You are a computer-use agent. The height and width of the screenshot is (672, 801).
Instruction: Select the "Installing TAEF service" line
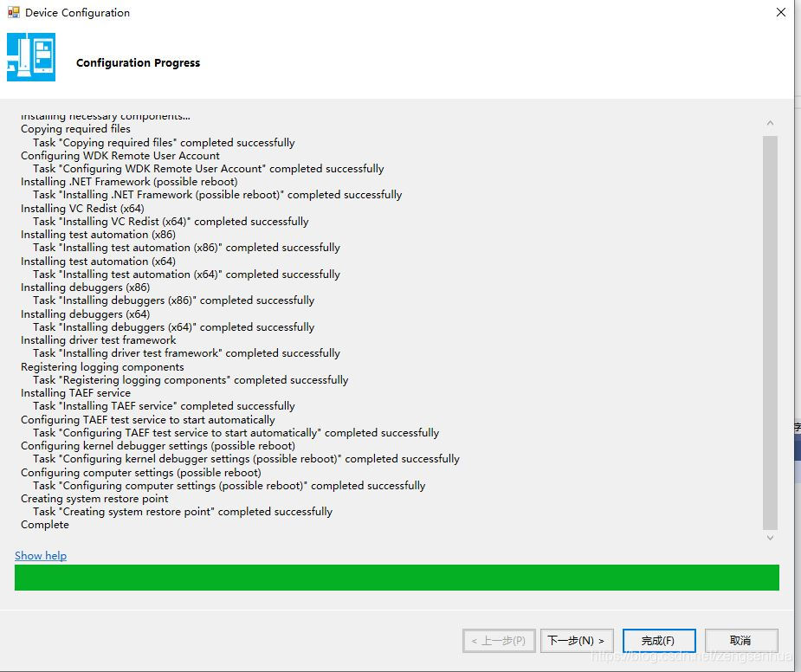tap(75, 393)
